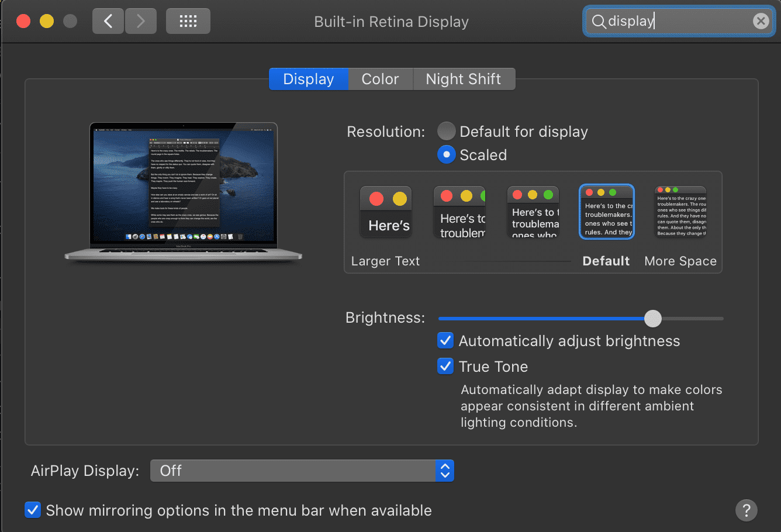Uncheck Show mirroring options in menu bar
The image size is (781, 532).
tap(32, 510)
